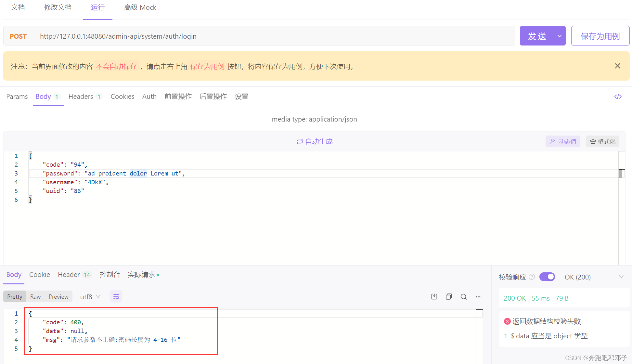The height and width of the screenshot is (364, 632).
Task: Select the request Body tab
Action: pyautogui.click(x=48, y=97)
